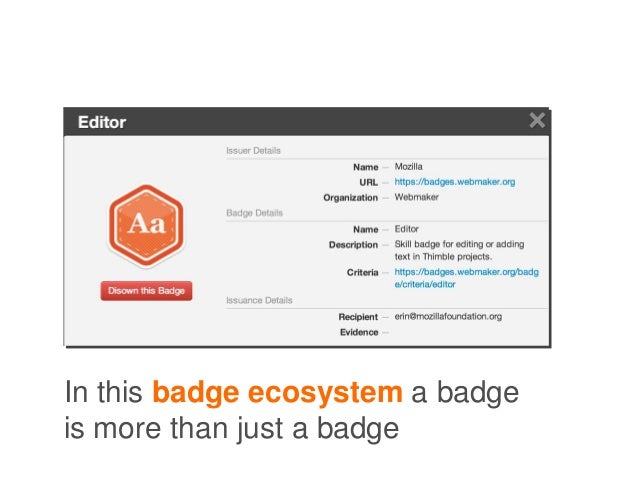This screenshot has width=638, height=479.
Task: Click the Disown this Badge button
Action: 146,291
